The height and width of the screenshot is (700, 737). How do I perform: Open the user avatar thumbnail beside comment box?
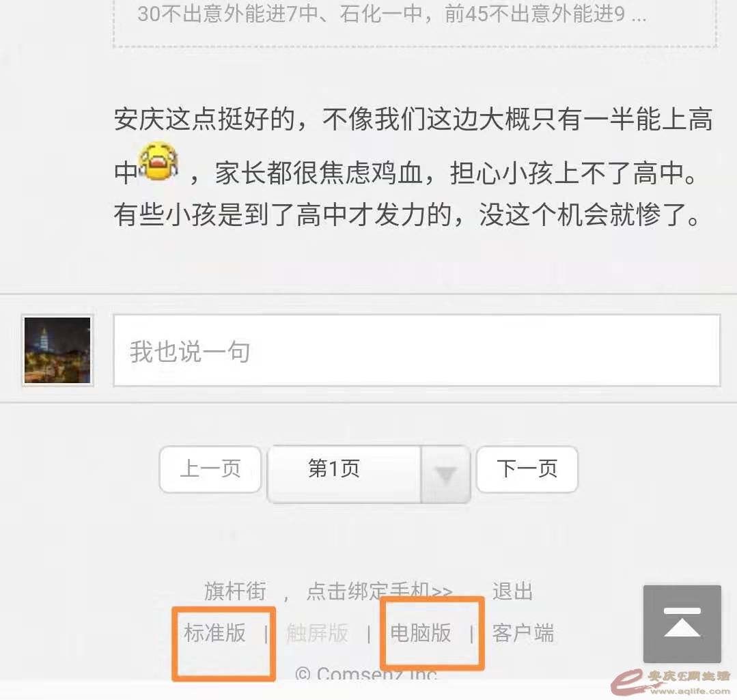pos(57,350)
